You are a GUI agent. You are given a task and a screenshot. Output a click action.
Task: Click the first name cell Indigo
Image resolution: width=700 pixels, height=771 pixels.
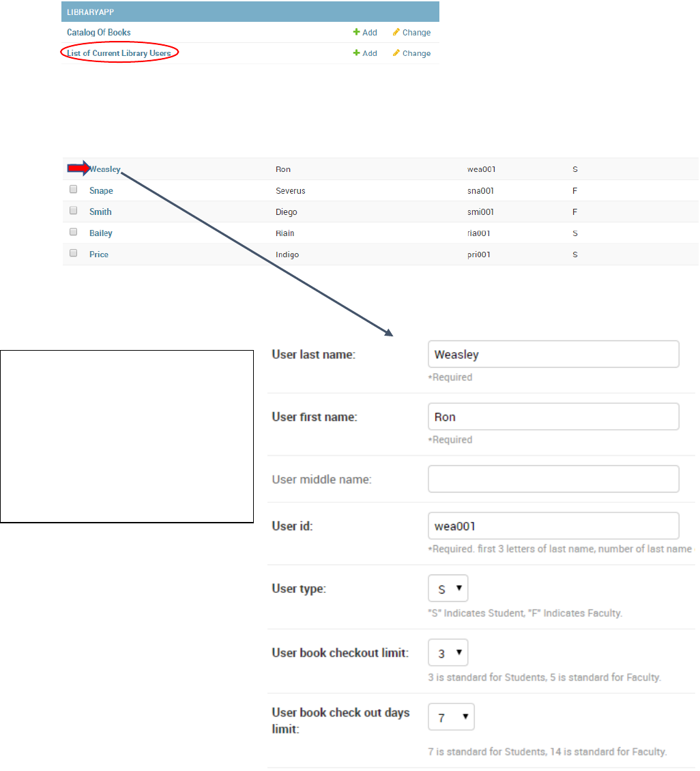coord(287,254)
